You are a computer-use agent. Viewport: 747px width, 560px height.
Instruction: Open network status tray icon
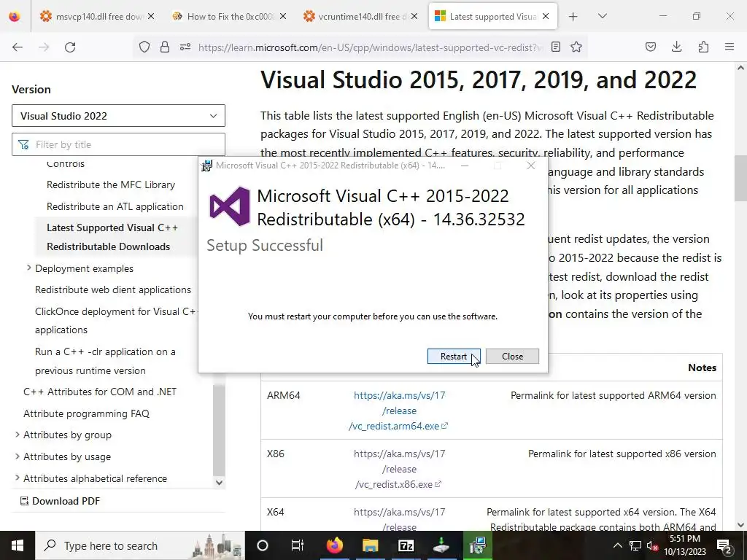tap(635, 545)
